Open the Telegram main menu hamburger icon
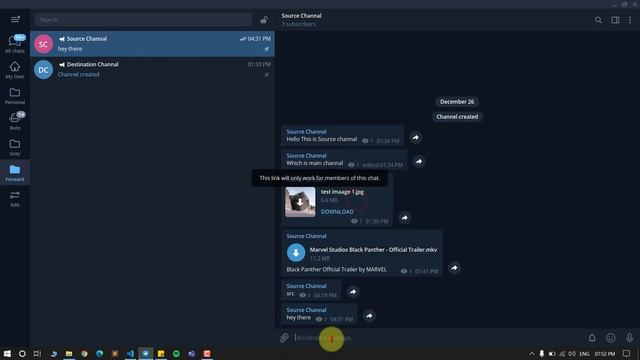 (15, 20)
